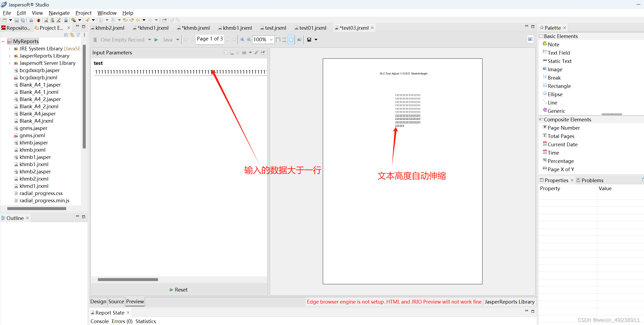This screenshot has width=644, height=325.
Task: Select the Zoom Out tool
Action: pyautogui.click(x=249, y=39)
